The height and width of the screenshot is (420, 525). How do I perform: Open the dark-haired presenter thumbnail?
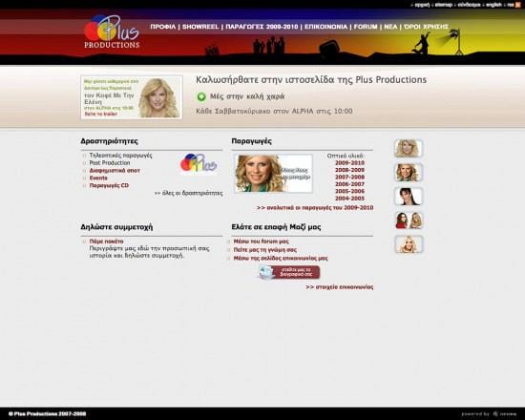tap(409, 197)
